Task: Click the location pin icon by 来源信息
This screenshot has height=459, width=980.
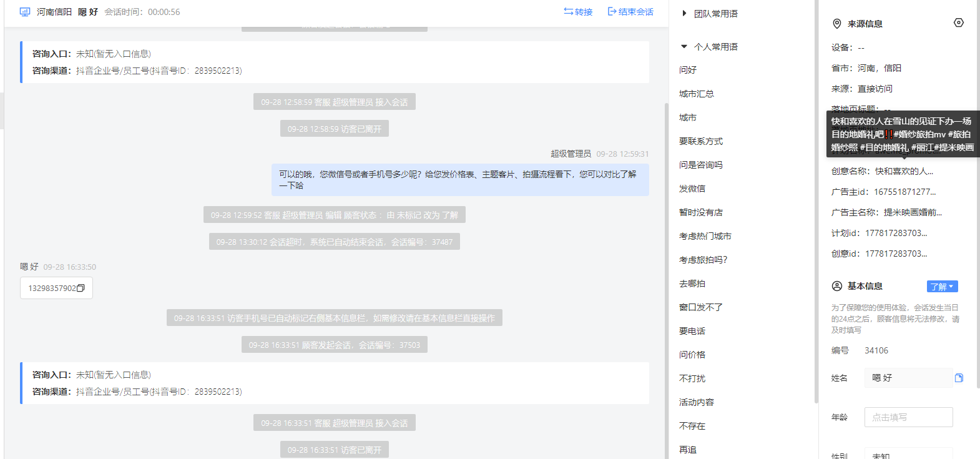Action: click(x=837, y=24)
